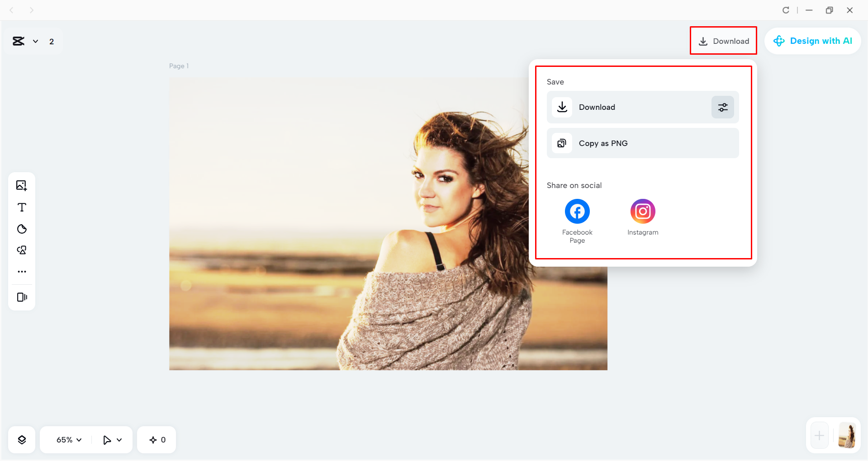Screen dimensions: 868x461
Task: Open the zoom level 65% dropdown
Action: 67,439
